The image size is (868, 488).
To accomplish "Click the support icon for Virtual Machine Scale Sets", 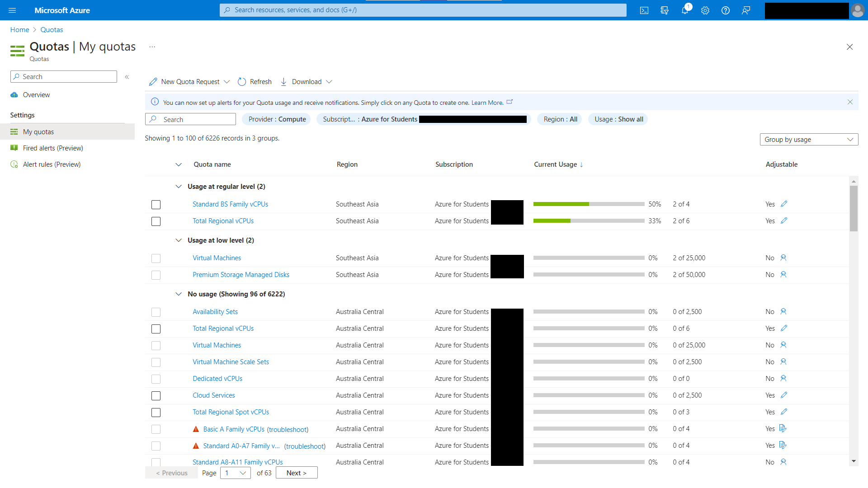I will (783, 362).
